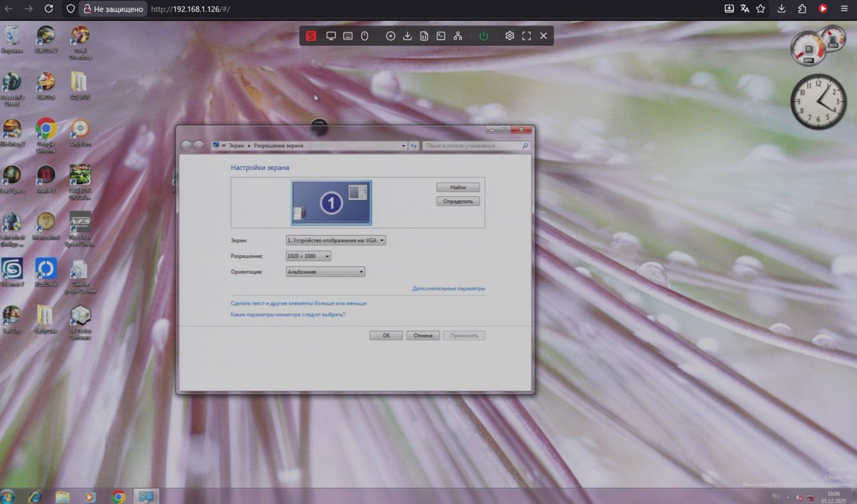
Task: Select the Need For Speed desktop shortcut
Action: pos(80,230)
